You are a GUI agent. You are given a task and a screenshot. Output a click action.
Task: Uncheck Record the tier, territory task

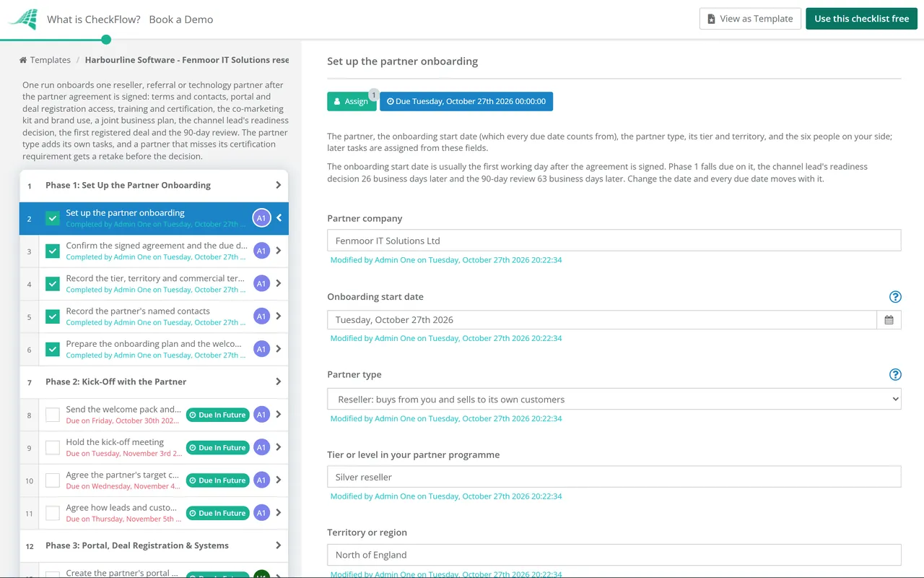click(x=53, y=284)
